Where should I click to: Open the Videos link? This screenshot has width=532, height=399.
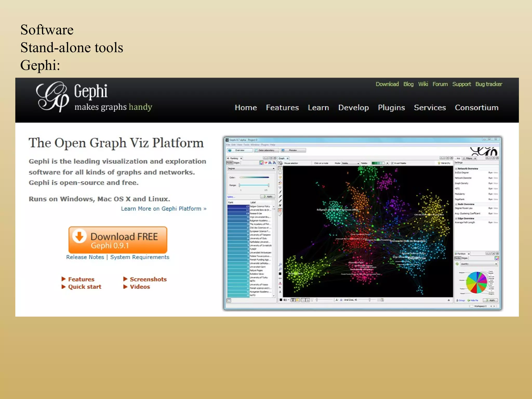(140, 287)
